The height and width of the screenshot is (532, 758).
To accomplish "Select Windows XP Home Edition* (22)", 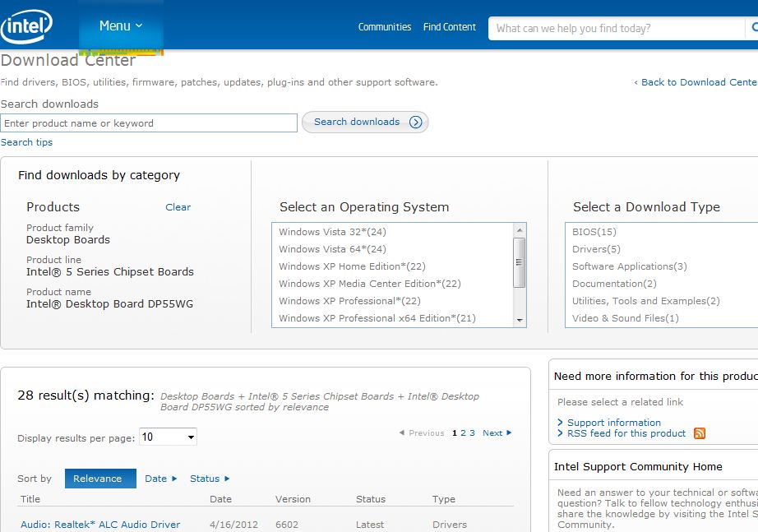I will pos(352,266).
